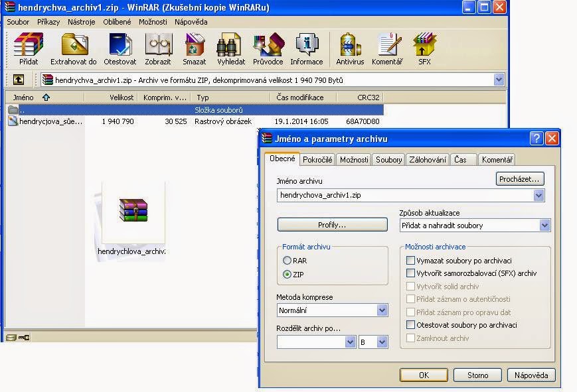The height and width of the screenshot is (392, 577).
Task: Open the Nápověda menu
Action: pyautogui.click(x=191, y=22)
